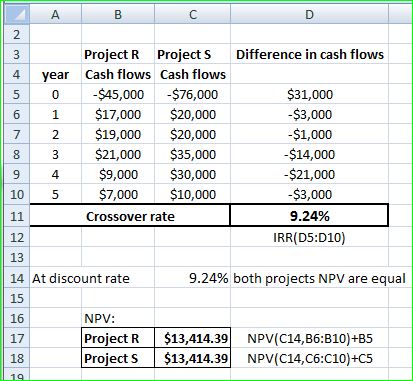Viewport: 413px width, 381px height.
Task: Click the $17,000 cell
Action: [118, 114]
